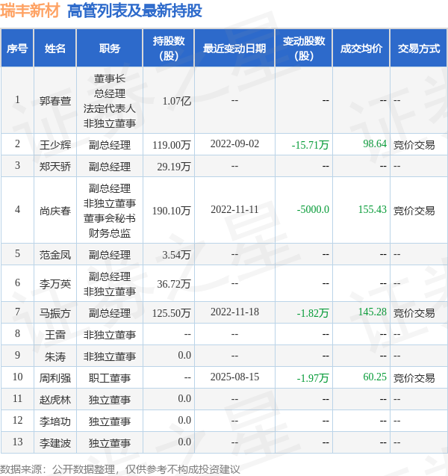The width and height of the screenshot is (448, 476).
Task: Select the name 尚庆春
Action: point(55,211)
